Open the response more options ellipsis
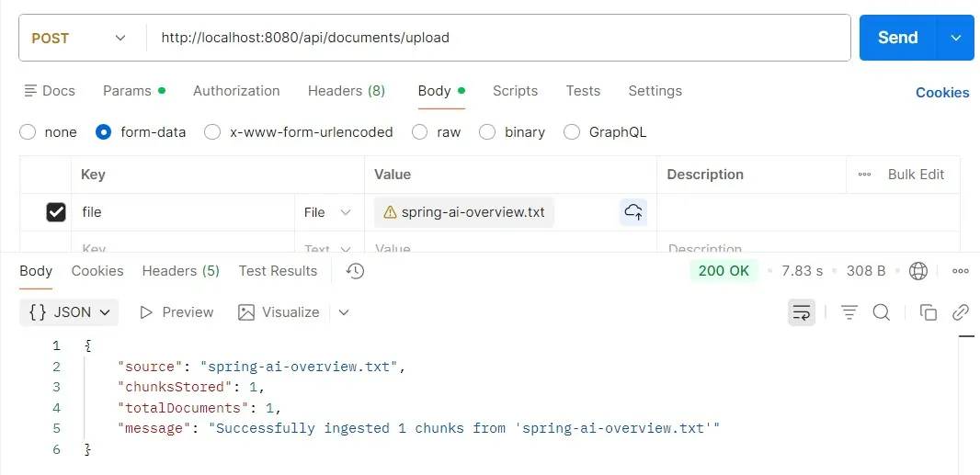980x475 pixels. (961, 271)
